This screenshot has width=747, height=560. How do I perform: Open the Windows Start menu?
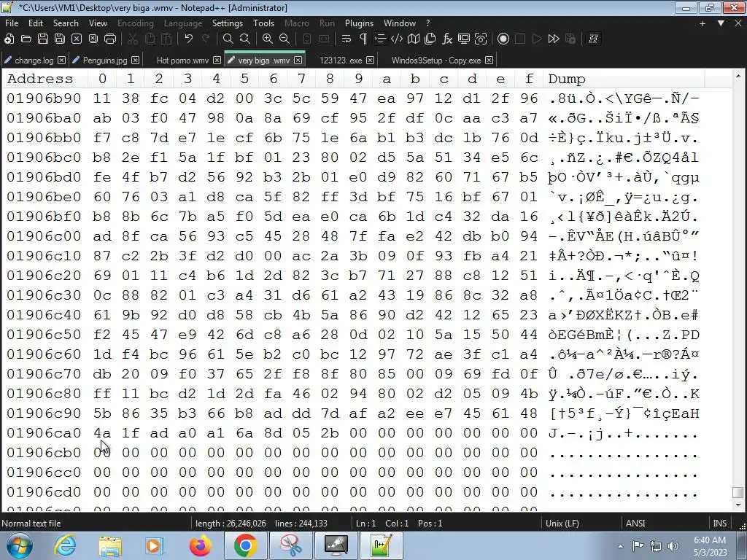coord(19,545)
